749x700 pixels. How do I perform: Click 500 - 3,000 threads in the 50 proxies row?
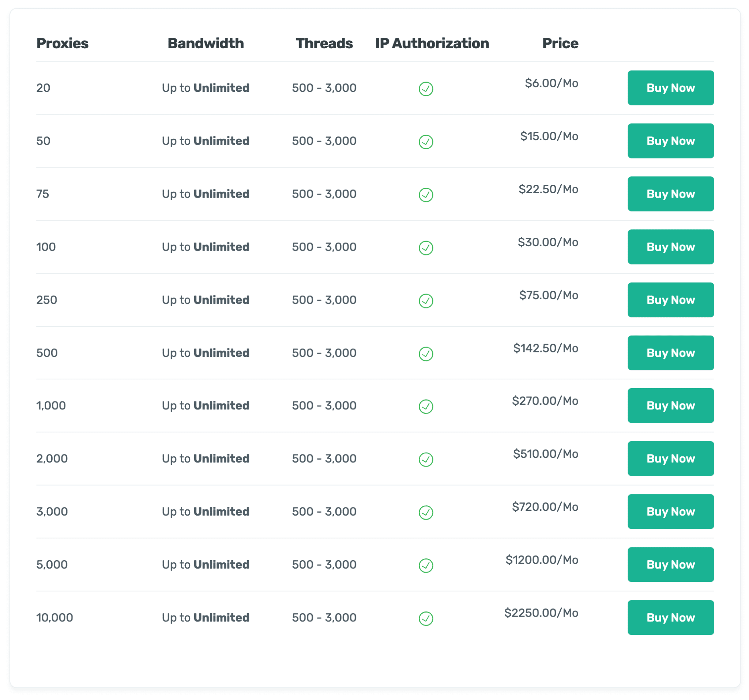click(324, 141)
